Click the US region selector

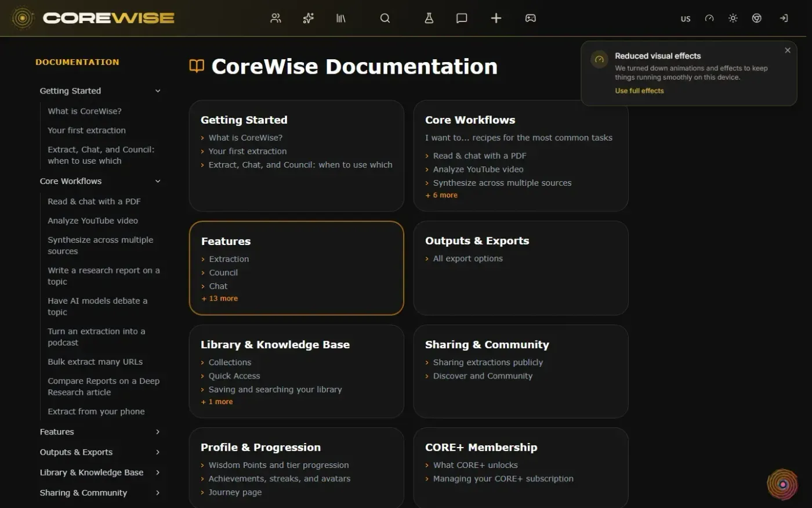686,19
